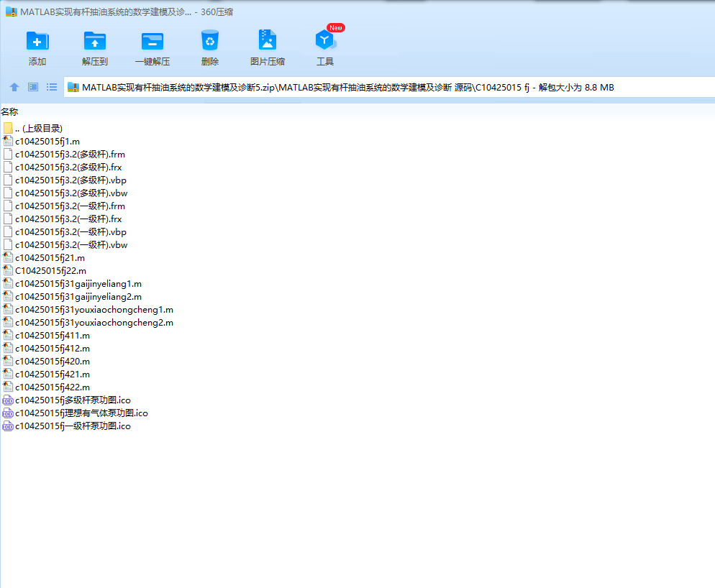The width and height of the screenshot is (715, 588).
Task: Select file c10425015fj3.2(多级杆).vbw
Action: pyautogui.click(x=65, y=193)
